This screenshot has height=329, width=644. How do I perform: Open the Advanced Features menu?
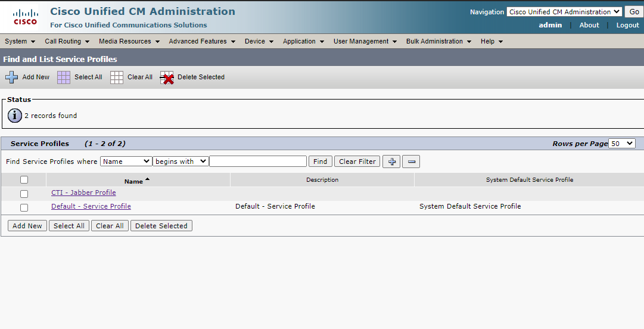pos(202,42)
